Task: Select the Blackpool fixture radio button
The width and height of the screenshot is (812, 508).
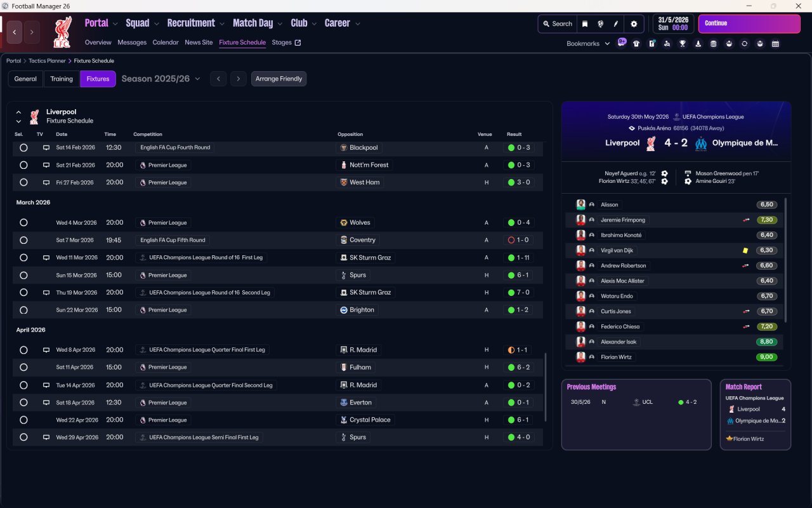Action: [23, 147]
